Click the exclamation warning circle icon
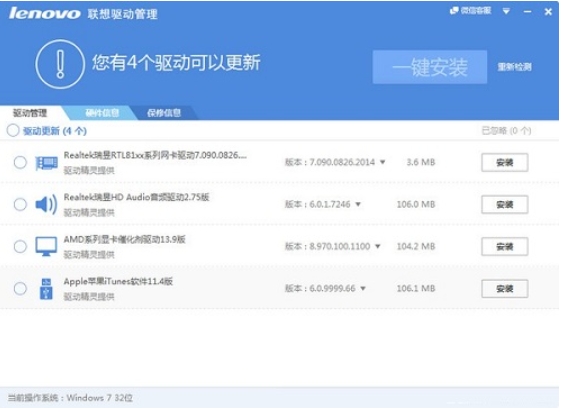 point(60,64)
